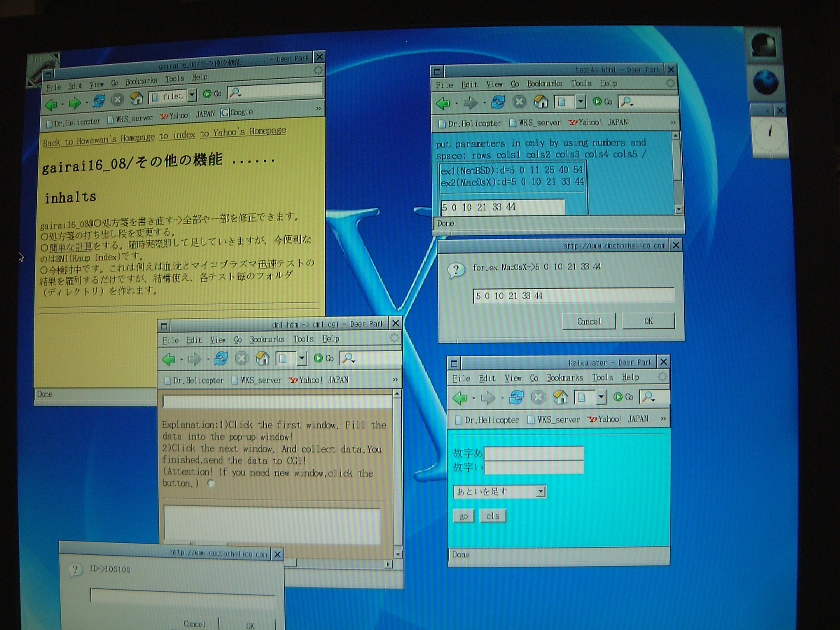Select the radio button after 'click the button.)'

pyautogui.click(x=211, y=483)
